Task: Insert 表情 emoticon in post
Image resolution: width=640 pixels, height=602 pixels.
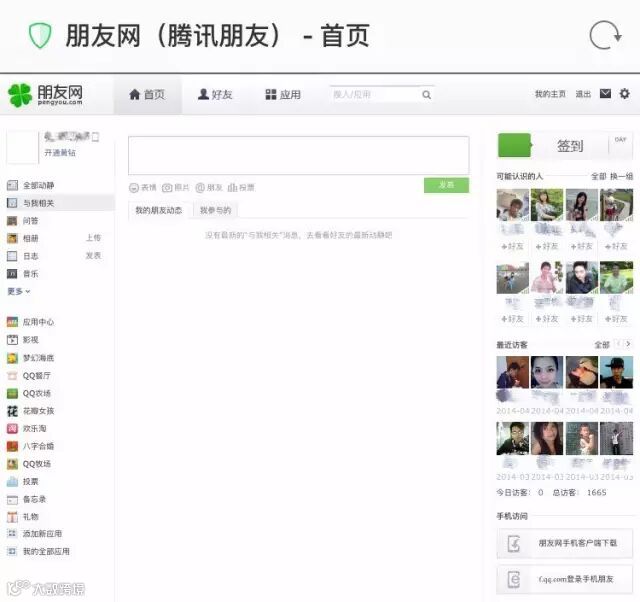Action: [x=143, y=188]
